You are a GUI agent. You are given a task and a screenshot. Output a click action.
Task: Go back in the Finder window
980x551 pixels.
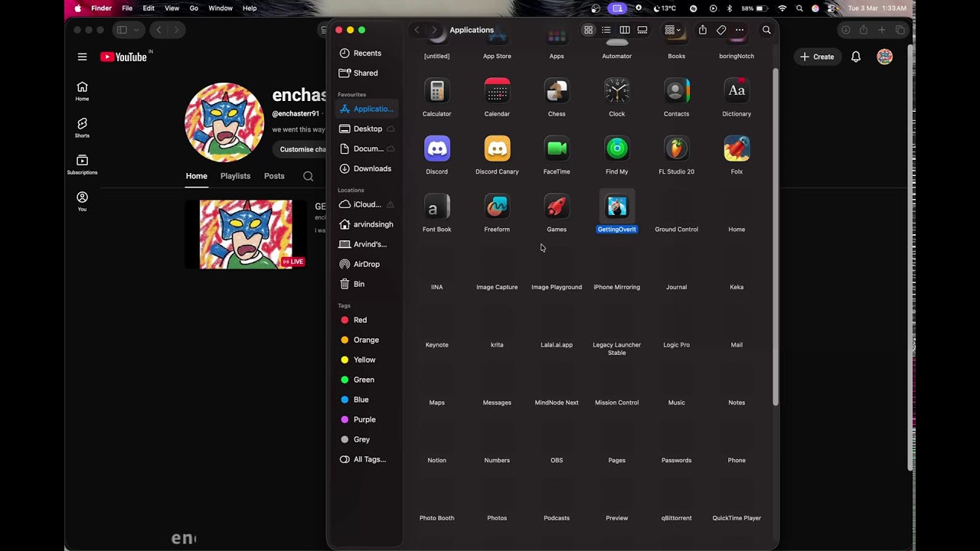pyautogui.click(x=416, y=30)
